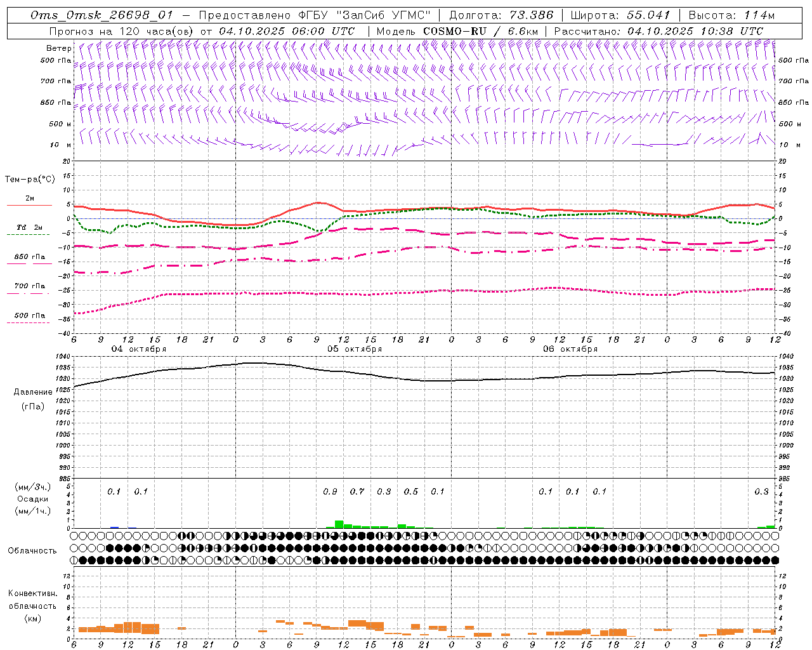Viewport: 812px width, 650px height.
Task: Click the forecast start time 04.10.2025 06:00 UTC
Action: click(x=287, y=30)
